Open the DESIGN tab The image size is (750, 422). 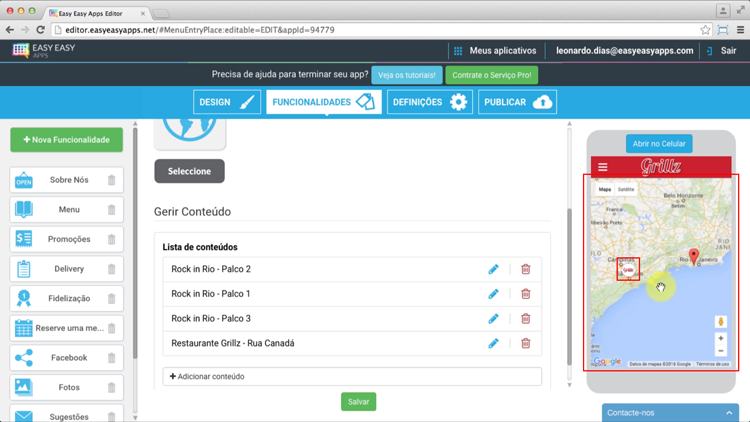[x=227, y=102]
